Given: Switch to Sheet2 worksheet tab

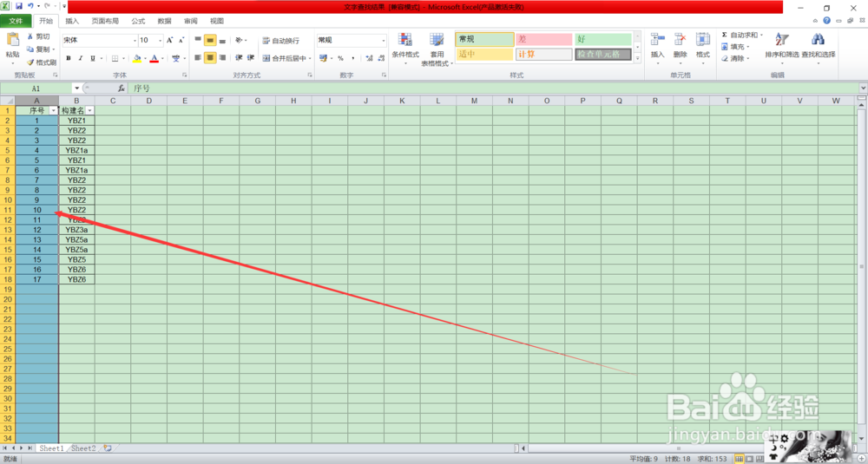Looking at the screenshot, I should click(83, 448).
